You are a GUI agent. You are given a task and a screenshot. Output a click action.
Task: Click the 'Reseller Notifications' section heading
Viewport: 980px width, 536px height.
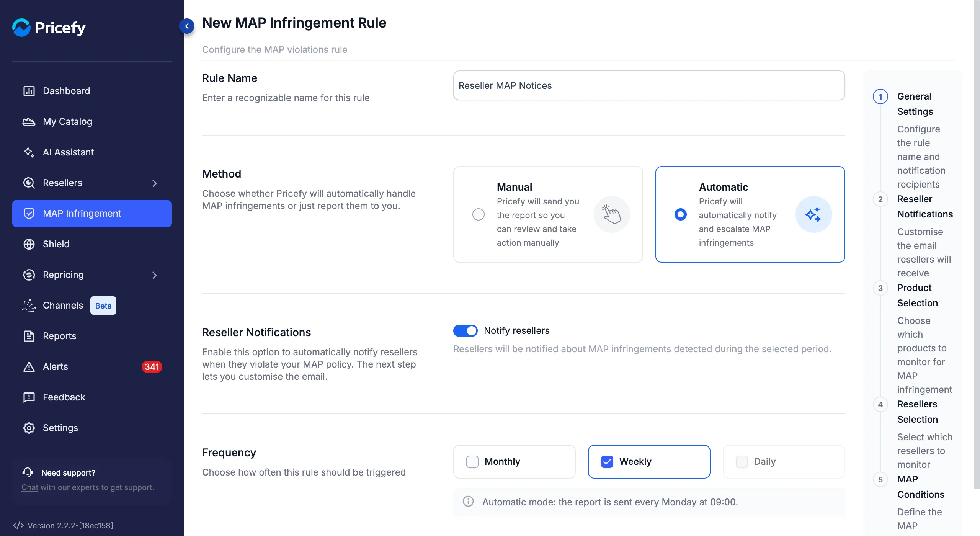tap(256, 332)
